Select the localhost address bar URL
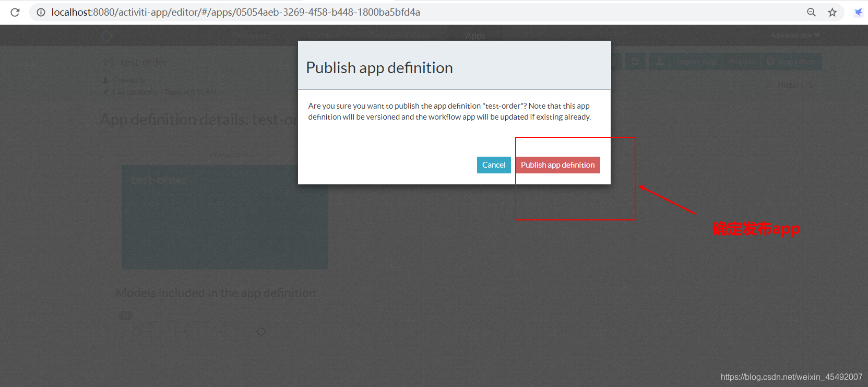Image resolution: width=868 pixels, height=387 pixels. click(235, 12)
